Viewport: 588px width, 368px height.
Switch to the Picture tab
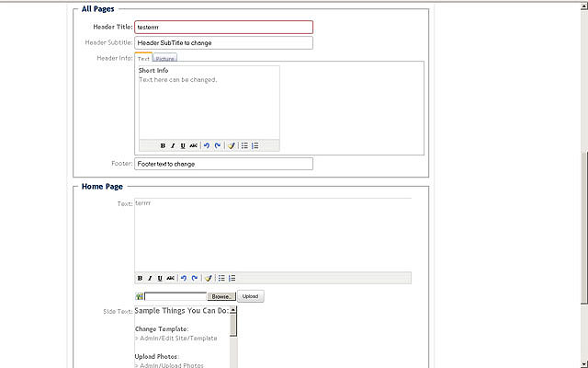(165, 59)
